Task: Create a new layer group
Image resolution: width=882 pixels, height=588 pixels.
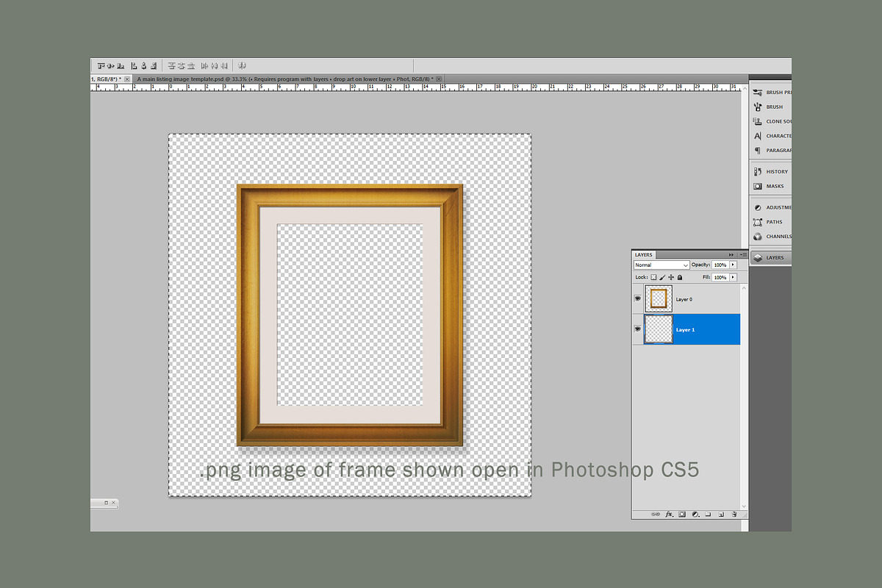Action: coord(708,514)
